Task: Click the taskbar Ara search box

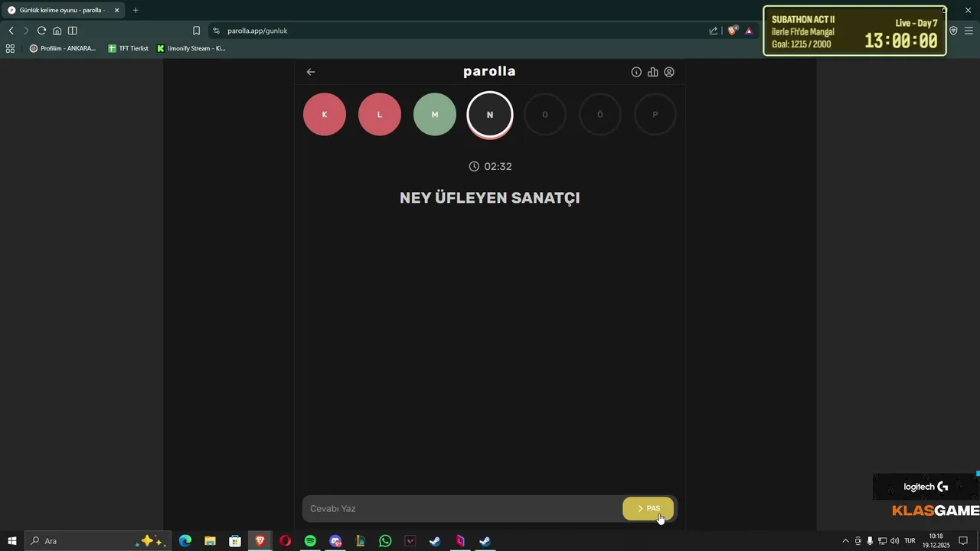Action: pos(97,541)
